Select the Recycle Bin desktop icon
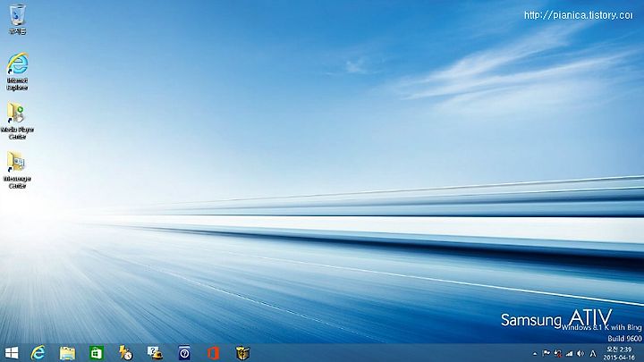 coord(17,19)
